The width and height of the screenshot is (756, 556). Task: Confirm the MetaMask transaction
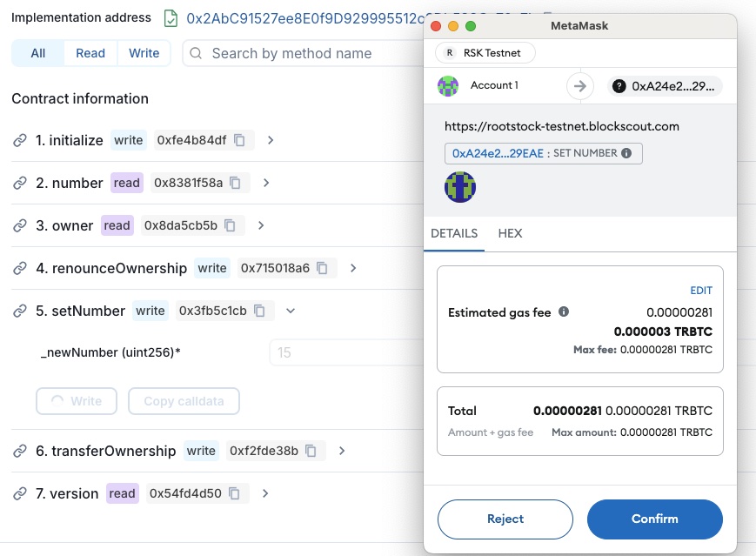coord(654,519)
